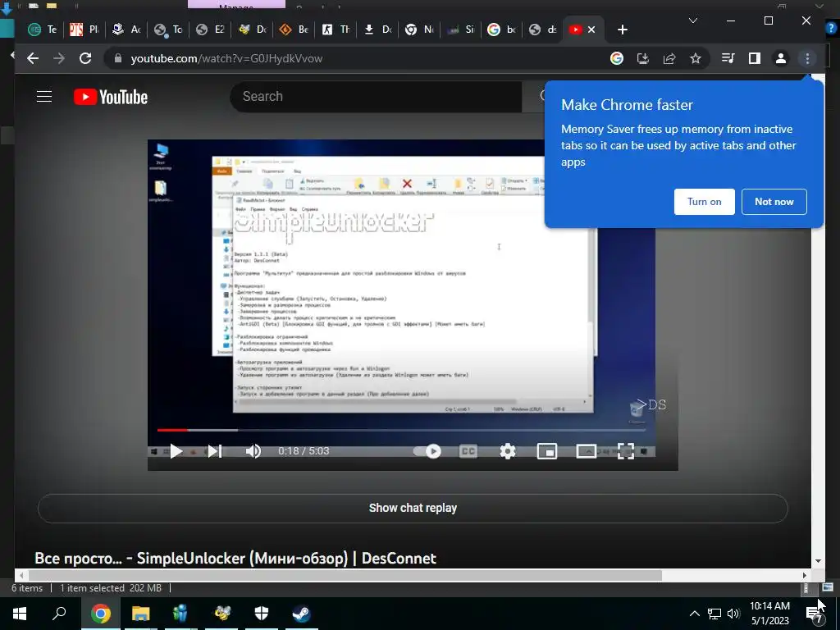
Task: View site info via lock icon
Action: (118, 58)
